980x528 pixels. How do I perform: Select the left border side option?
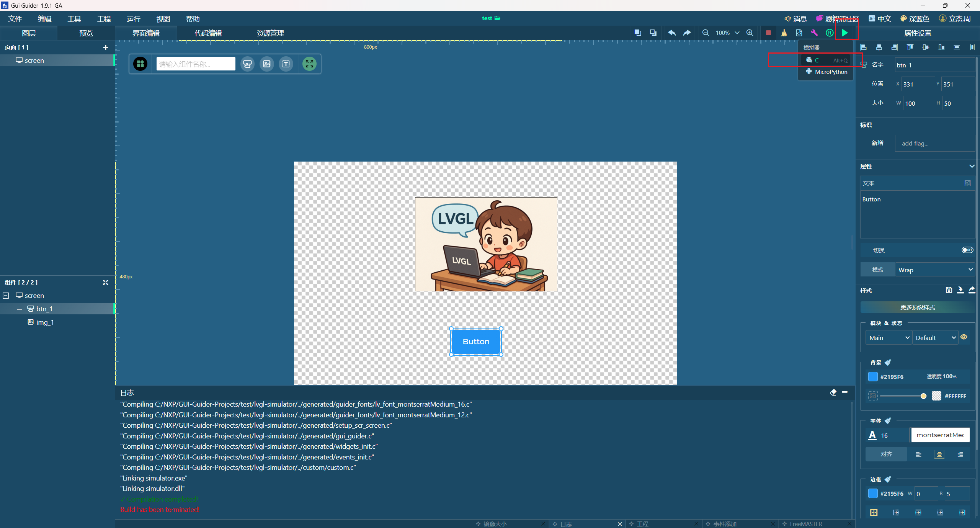[x=896, y=512]
